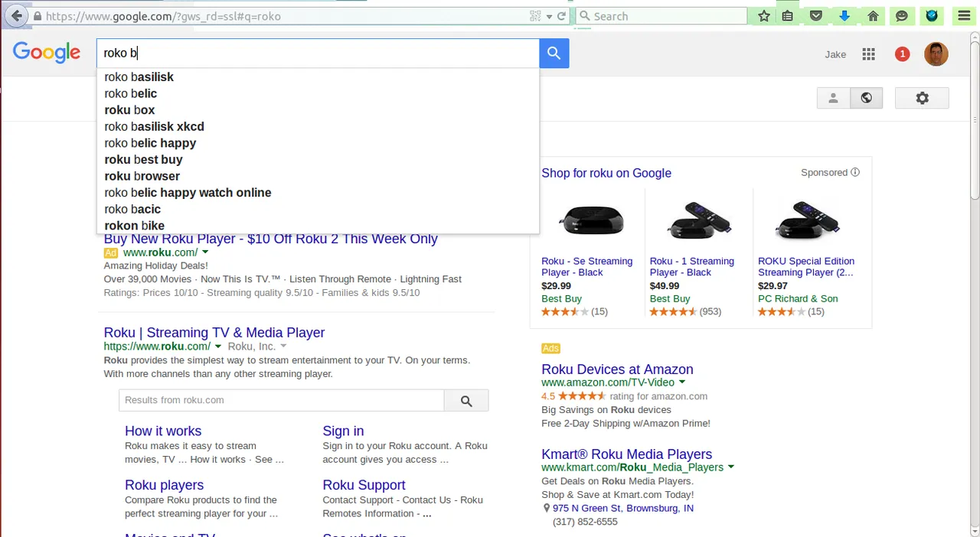Viewport: 980px width, 537px height.
Task: Go to the browser Home icon
Action: pos(873,16)
